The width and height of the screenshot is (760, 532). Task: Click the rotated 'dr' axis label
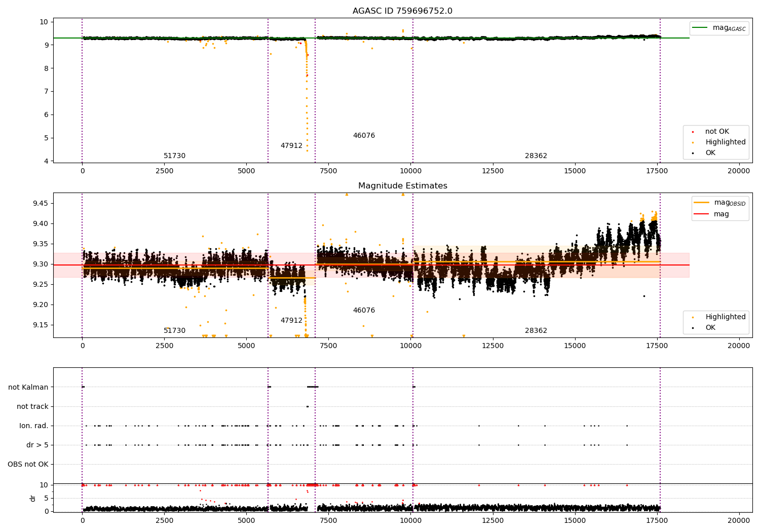click(33, 498)
